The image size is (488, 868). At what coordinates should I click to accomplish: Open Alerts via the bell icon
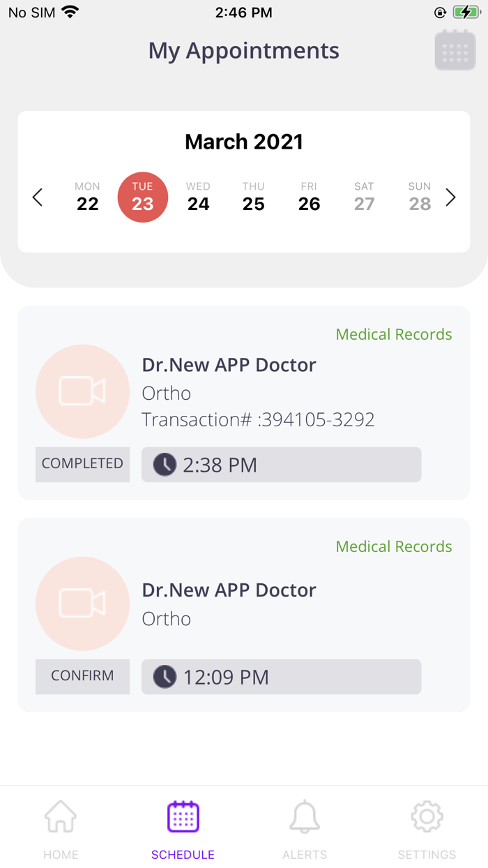click(305, 816)
